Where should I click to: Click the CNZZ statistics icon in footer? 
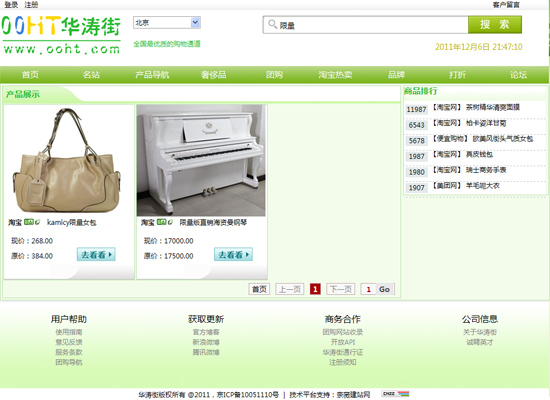tap(395, 394)
